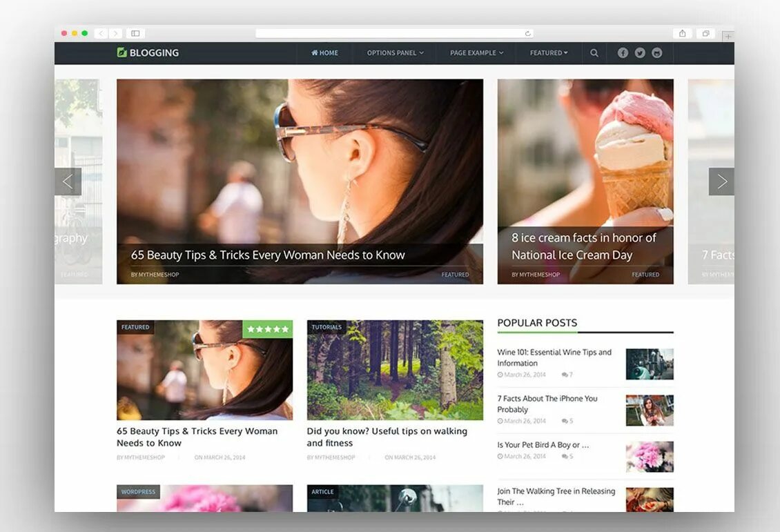Click the ARTICLE category label
The width and height of the screenshot is (780, 532).
(x=322, y=492)
